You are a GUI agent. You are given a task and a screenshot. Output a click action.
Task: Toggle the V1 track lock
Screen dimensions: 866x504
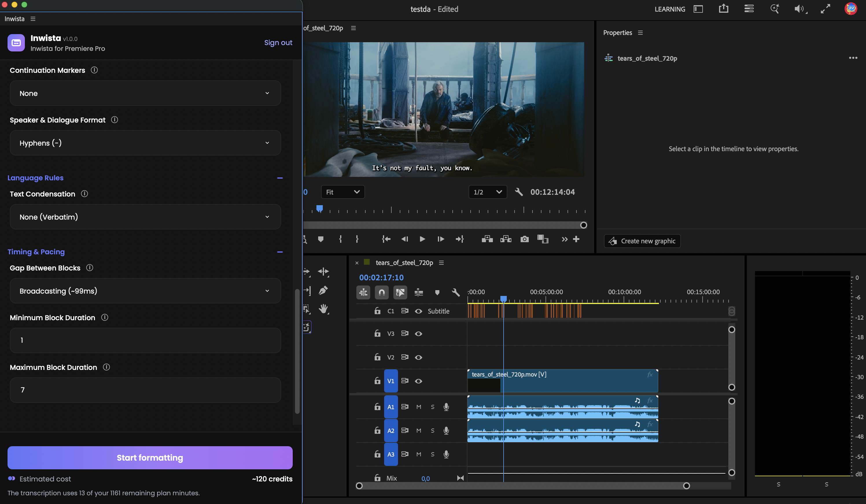[x=377, y=381]
